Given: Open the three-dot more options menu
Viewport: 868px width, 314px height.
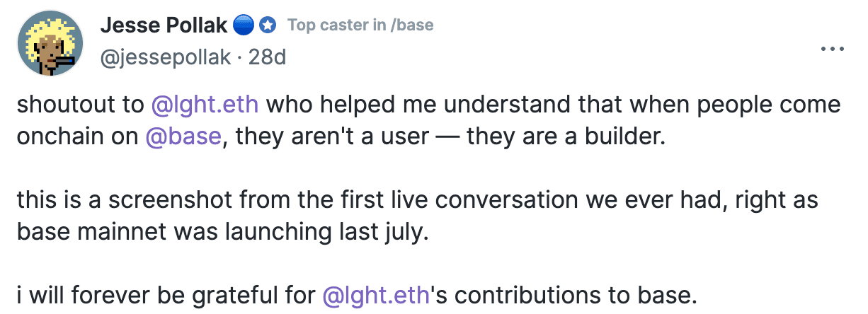Looking at the screenshot, I should (831, 49).
